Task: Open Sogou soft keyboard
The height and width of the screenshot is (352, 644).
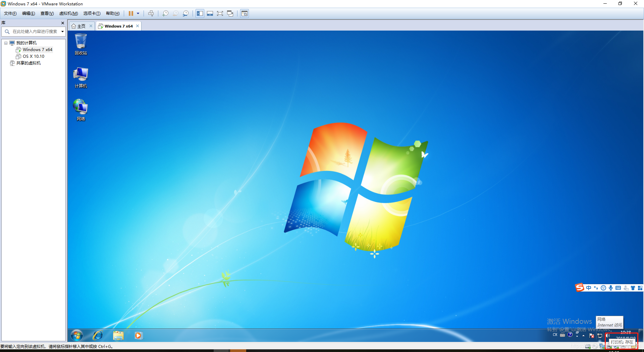Action: pyautogui.click(x=618, y=288)
